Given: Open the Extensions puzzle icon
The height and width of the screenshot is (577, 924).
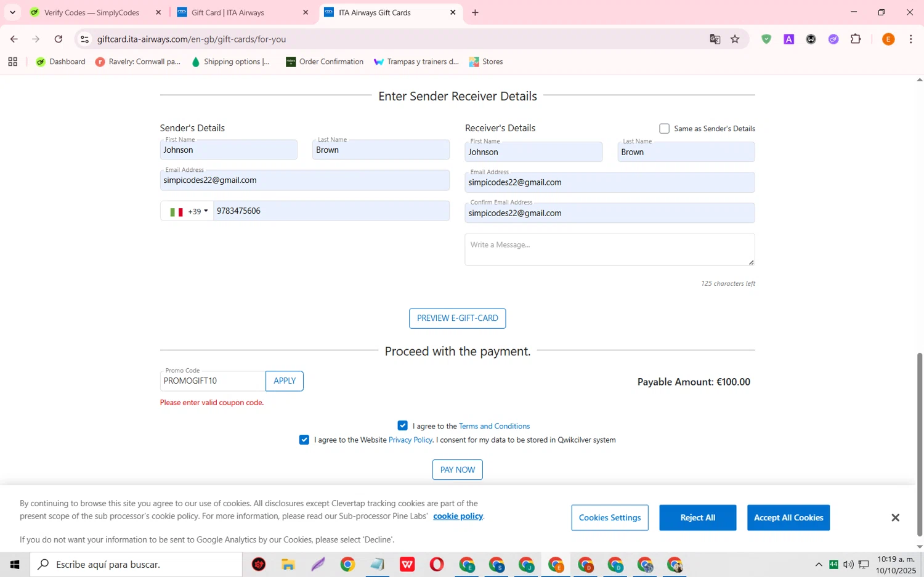Looking at the screenshot, I should coord(856,39).
